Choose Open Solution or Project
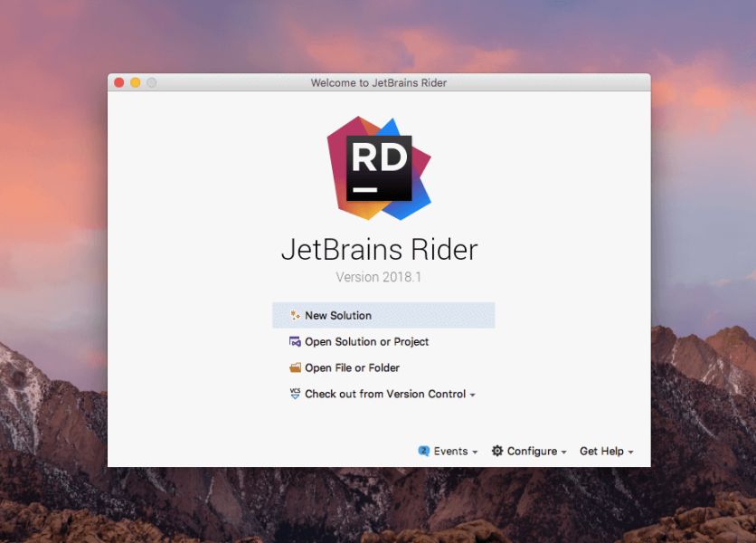Screen dimensions: 756x543 [x=358, y=342]
